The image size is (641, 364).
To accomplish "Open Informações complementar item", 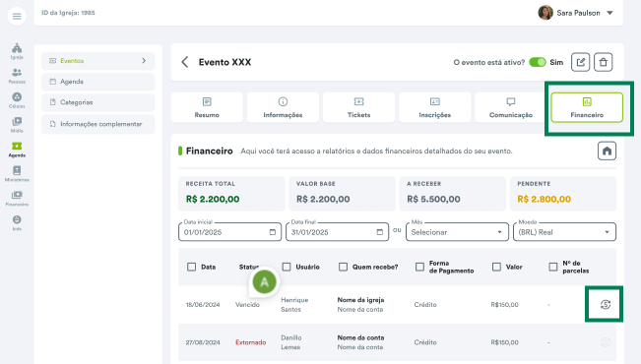I will pyautogui.click(x=98, y=124).
